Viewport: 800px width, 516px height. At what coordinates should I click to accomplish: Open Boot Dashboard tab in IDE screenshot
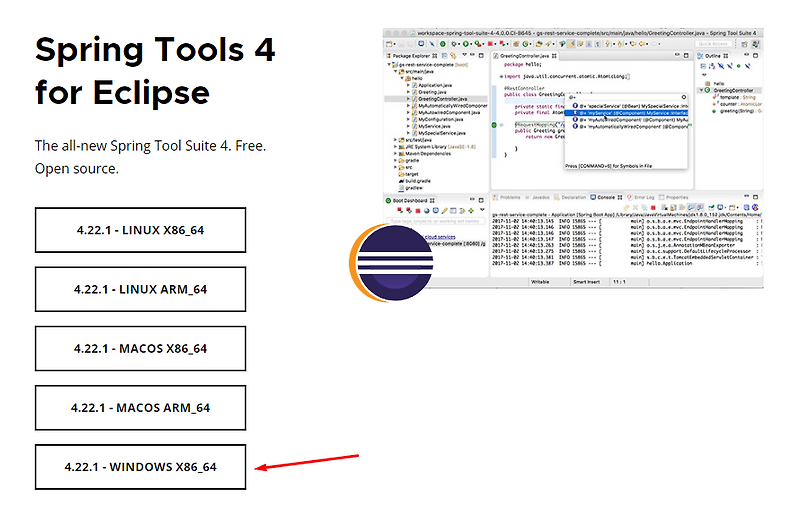(x=410, y=201)
